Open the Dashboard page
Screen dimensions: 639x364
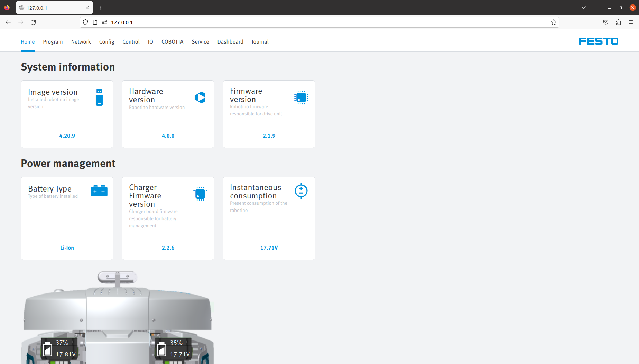tap(230, 42)
